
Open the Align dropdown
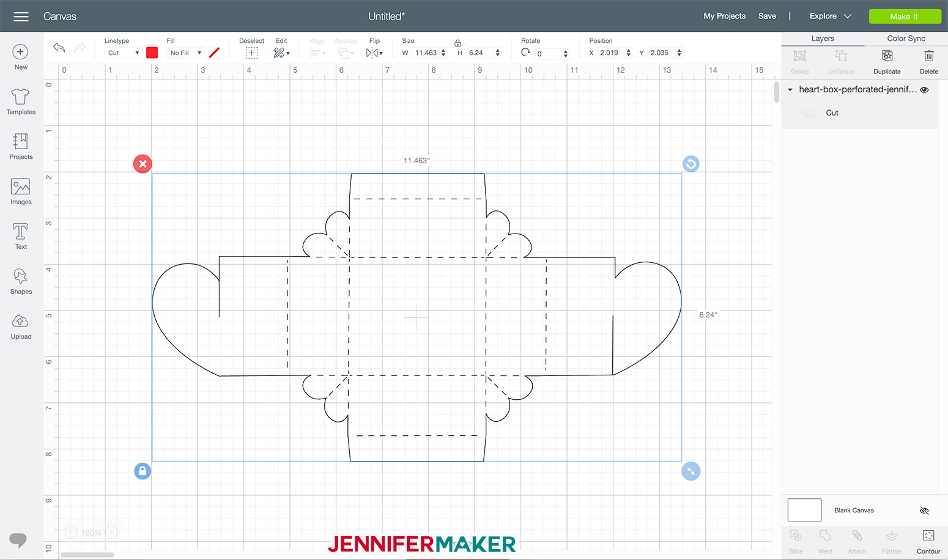click(x=317, y=53)
